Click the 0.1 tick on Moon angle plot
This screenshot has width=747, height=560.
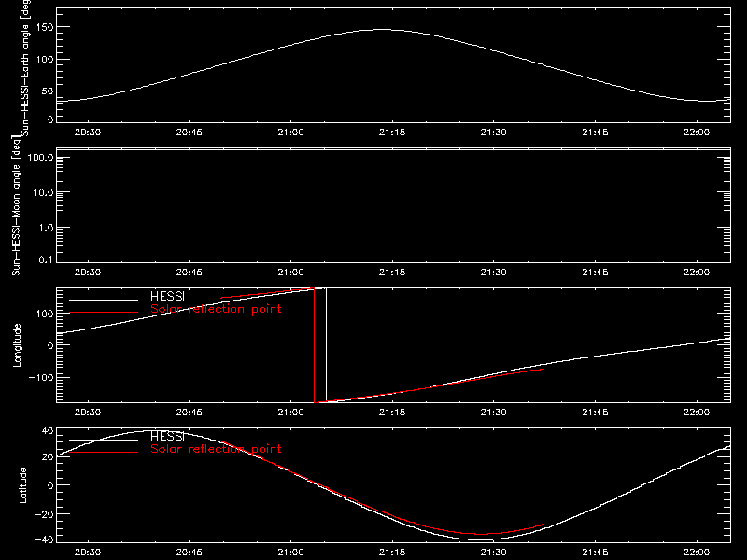[46, 259]
